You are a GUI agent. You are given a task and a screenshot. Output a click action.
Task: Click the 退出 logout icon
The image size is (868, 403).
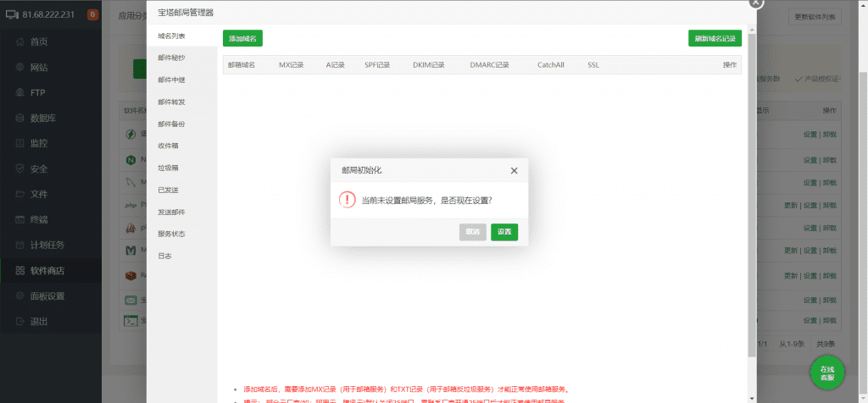19,322
